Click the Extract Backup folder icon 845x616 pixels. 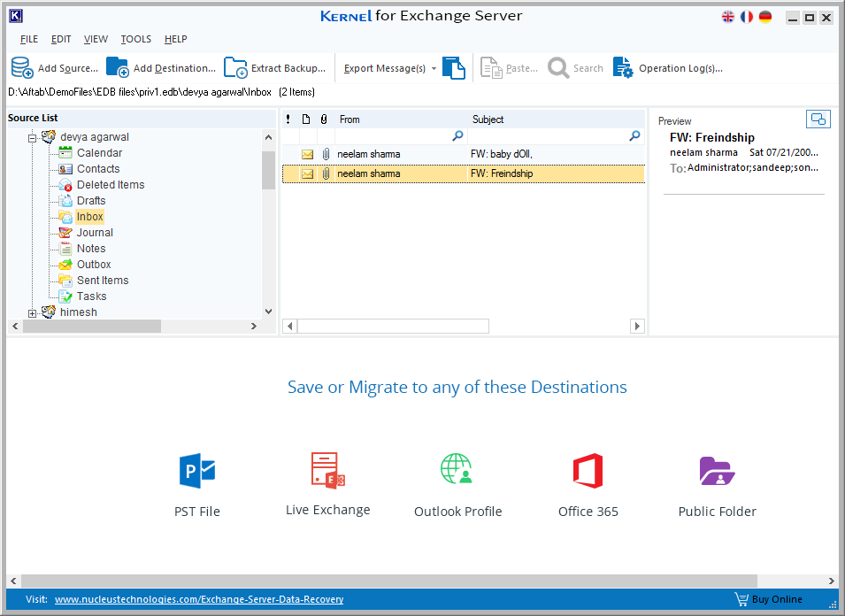click(x=235, y=68)
